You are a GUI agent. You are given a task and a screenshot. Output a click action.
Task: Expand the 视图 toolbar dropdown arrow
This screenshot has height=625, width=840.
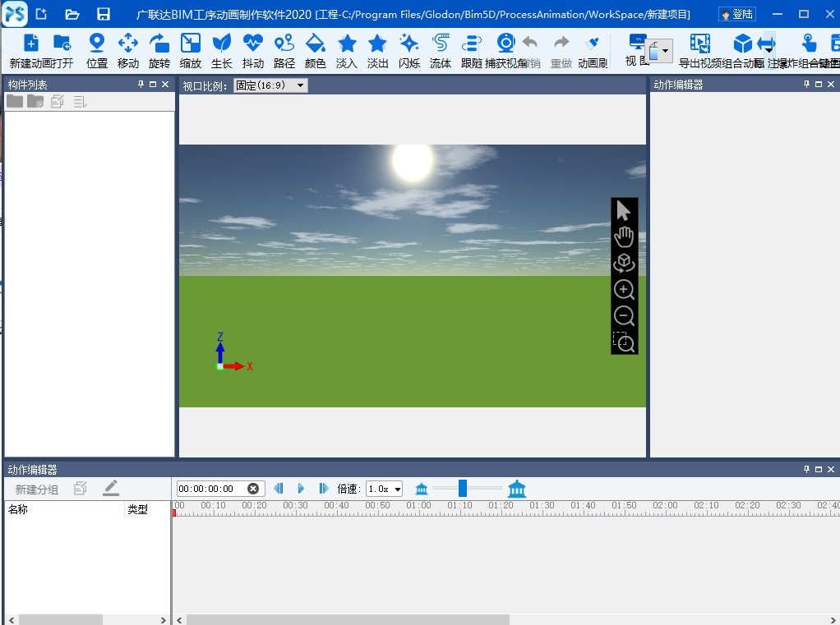665,52
